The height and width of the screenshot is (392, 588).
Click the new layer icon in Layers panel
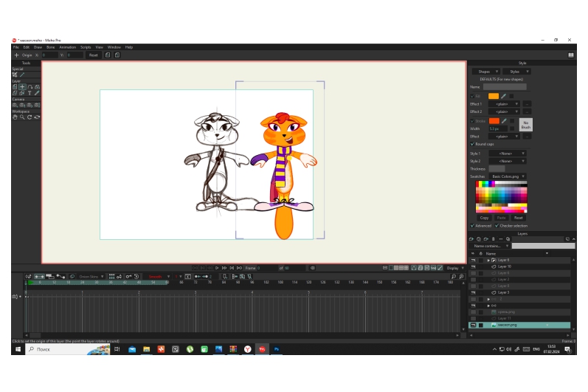point(471,239)
